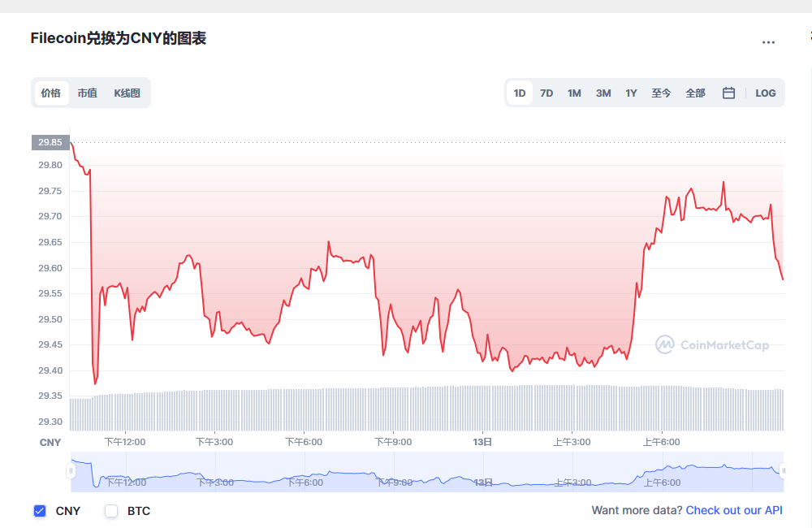Select the 全部 all-time range
This screenshot has width=812, height=528.
point(696,93)
